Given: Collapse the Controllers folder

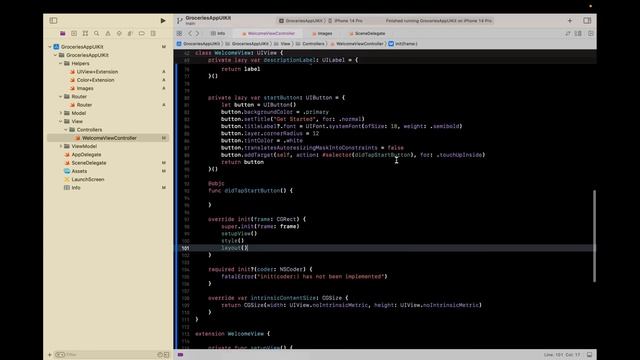Looking at the screenshot, I should [x=66, y=129].
